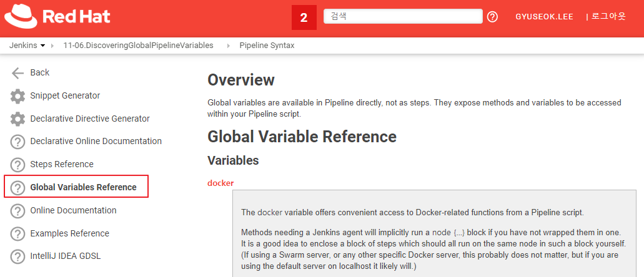The image size is (644, 277).
Task: Open the 11-06.DiscoveringGlobalPipelineVariables breadcrumb
Action: (x=138, y=46)
